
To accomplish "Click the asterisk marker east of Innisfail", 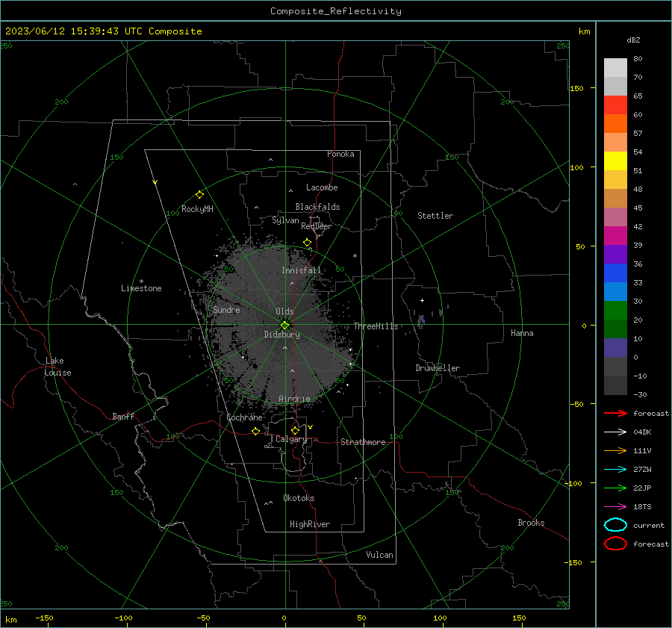I will pos(355,256).
